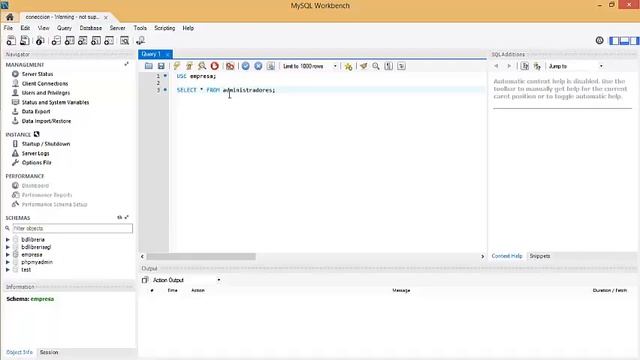Save the script with floppy disk icon
The height and width of the screenshot is (360, 640).
coord(161,66)
